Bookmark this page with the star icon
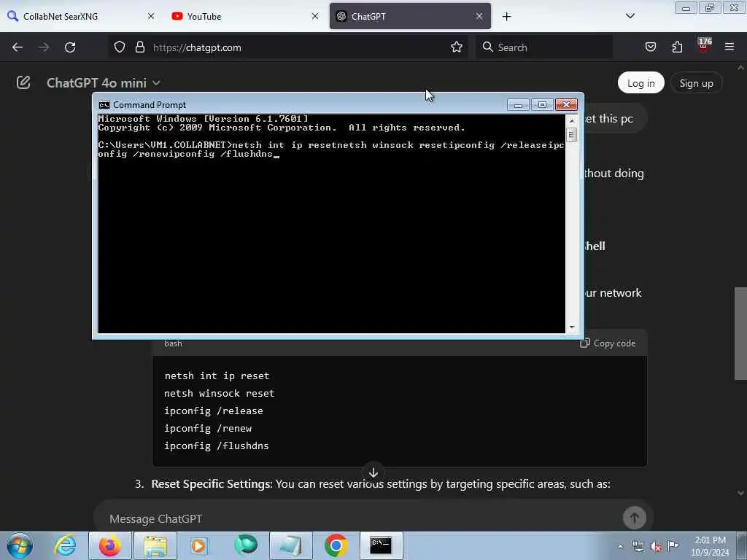The height and width of the screenshot is (560, 747). coord(457,47)
